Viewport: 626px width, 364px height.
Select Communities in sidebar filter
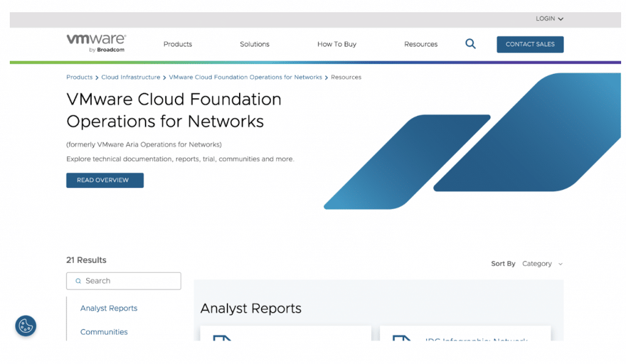(x=104, y=332)
